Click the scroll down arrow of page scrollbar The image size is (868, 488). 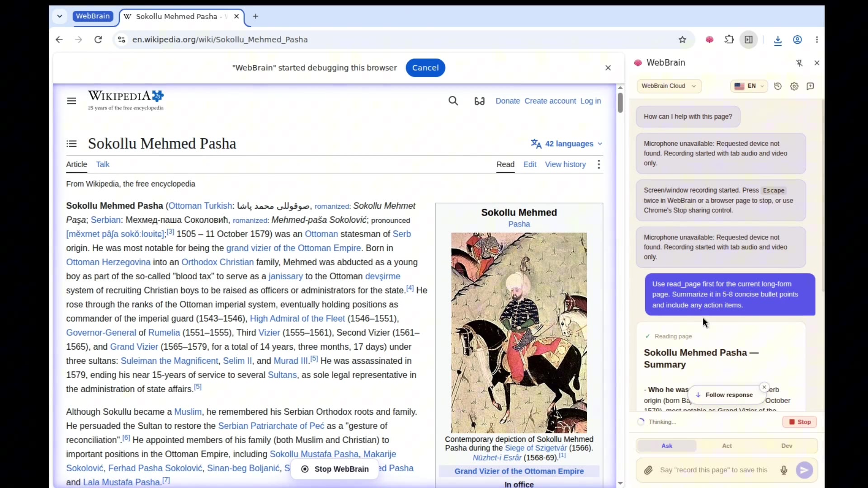click(620, 483)
